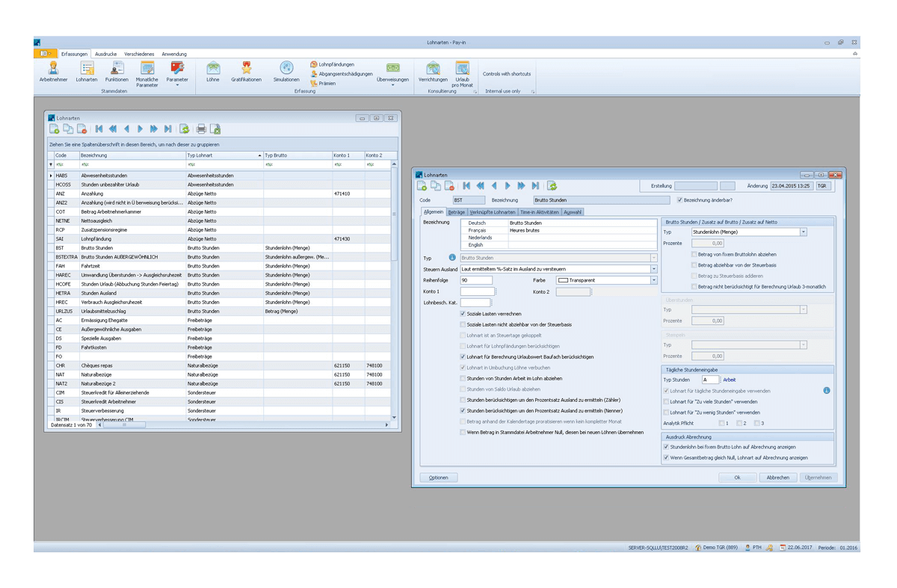Click the print icon in the Lohnarten list window
The image size is (897, 588).
[201, 129]
